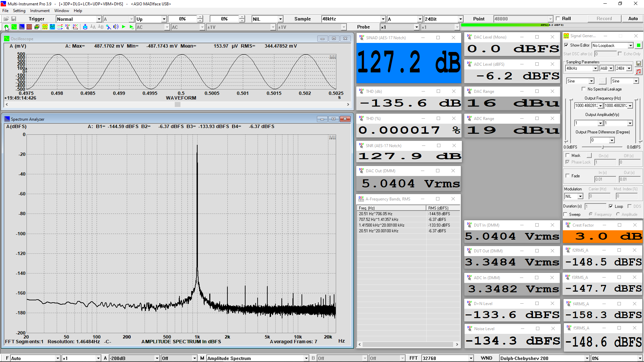Screen dimensions: 644x362
Task: Click the Auto button at top right
Action: pos(633,19)
